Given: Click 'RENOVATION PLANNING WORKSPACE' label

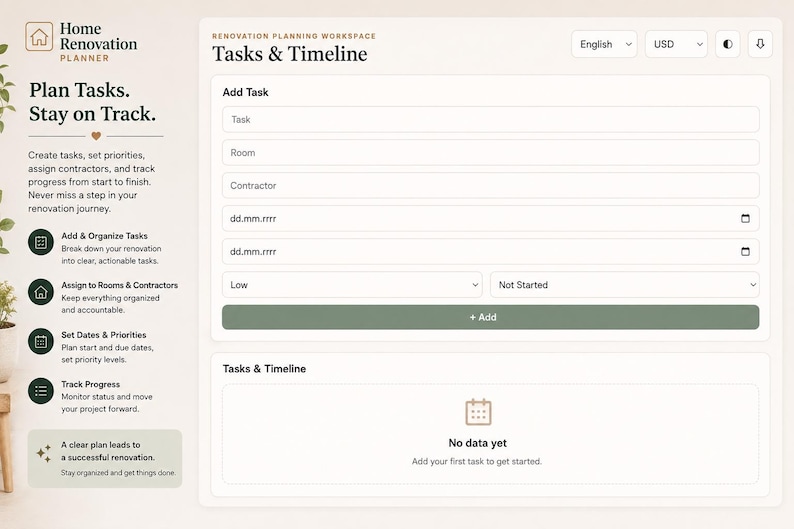Looking at the screenshot, I should (x=294, y=36).
